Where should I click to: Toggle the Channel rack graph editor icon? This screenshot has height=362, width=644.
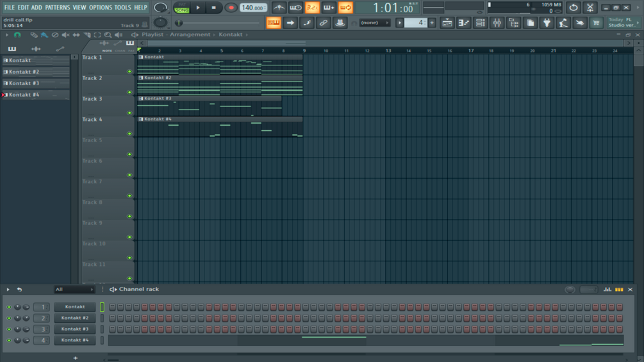point(607,290)
